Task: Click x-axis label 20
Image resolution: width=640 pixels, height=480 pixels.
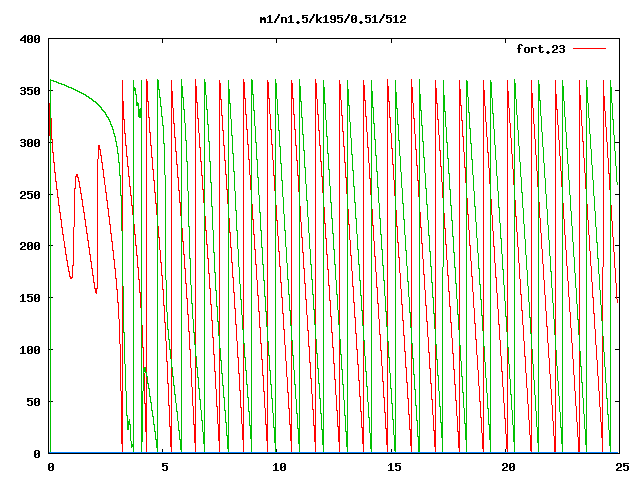Action: (x=508, y=467)
